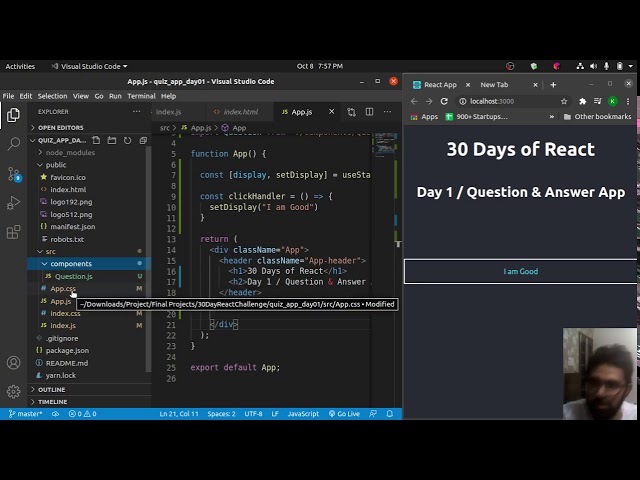Viewport: 640px width, 480px height.
Task: Refresh the Explorer file tree
Action: [127, 140]
